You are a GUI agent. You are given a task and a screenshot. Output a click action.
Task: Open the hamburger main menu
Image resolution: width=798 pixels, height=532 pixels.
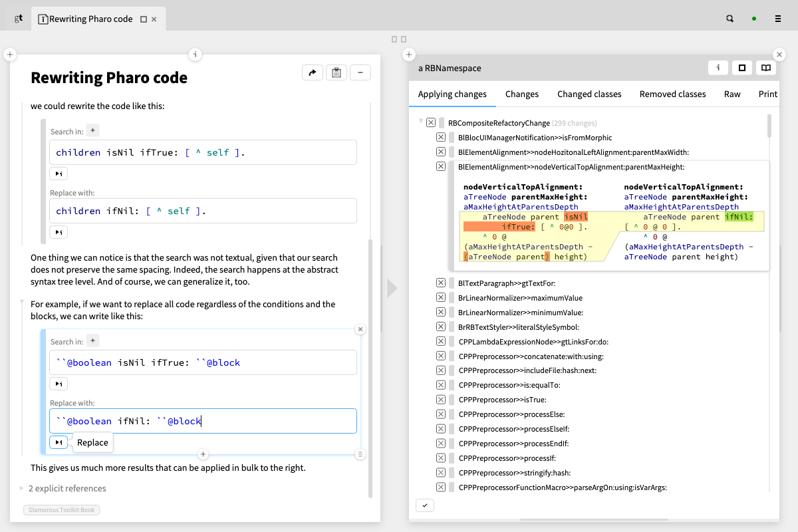click(778, 19)
